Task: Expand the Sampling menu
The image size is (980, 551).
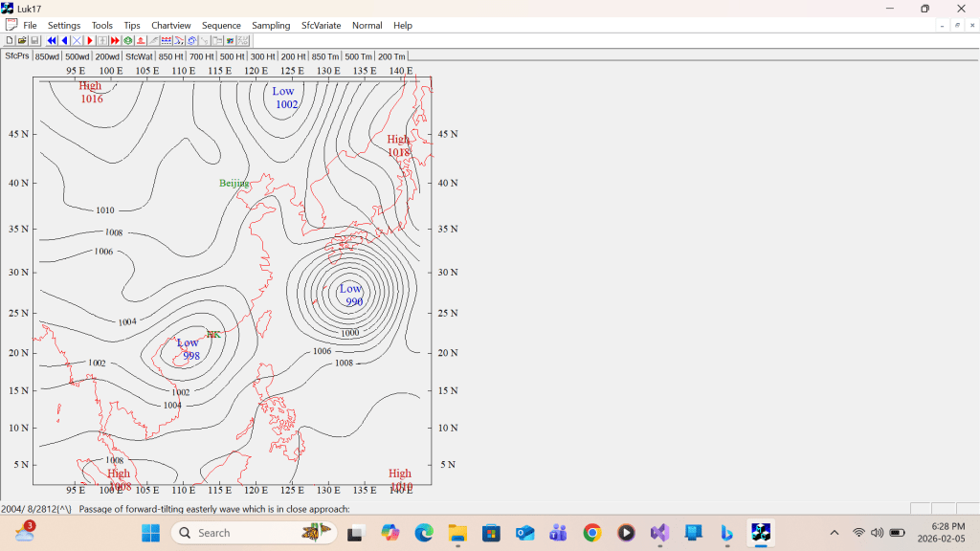Action: coord(271,25)
